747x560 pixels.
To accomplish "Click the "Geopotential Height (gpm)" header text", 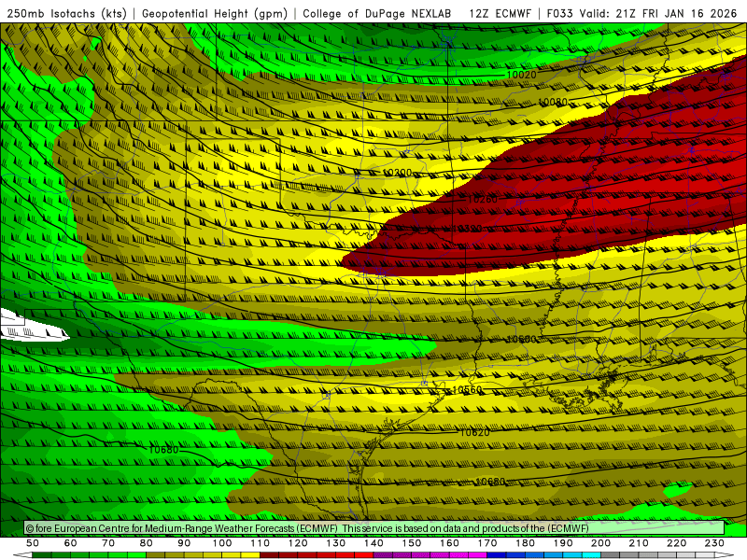I will coord(215,13).
